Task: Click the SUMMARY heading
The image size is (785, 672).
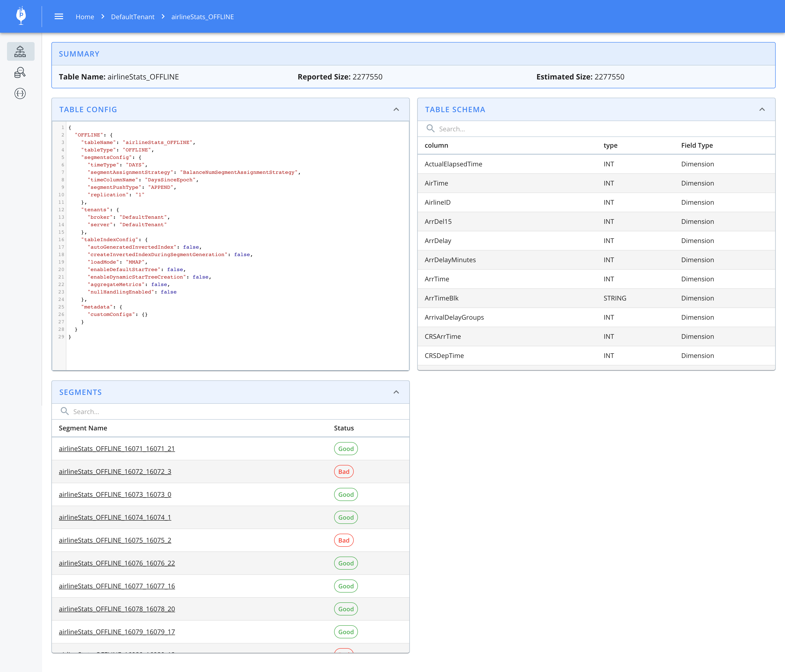Action: tap(79, 54)
